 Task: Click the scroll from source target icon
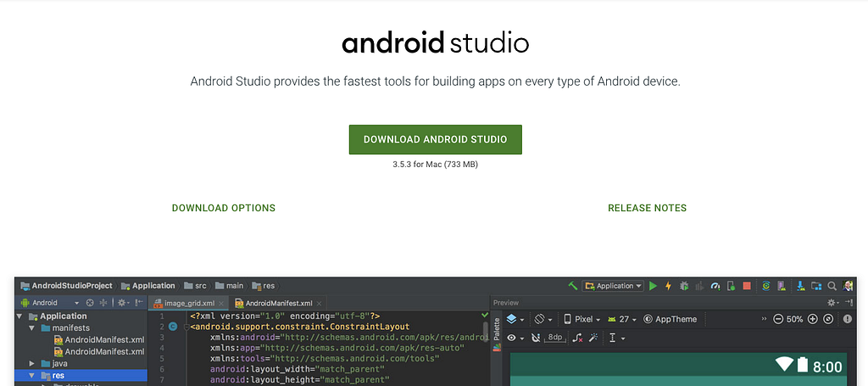(x=90, y=303)
